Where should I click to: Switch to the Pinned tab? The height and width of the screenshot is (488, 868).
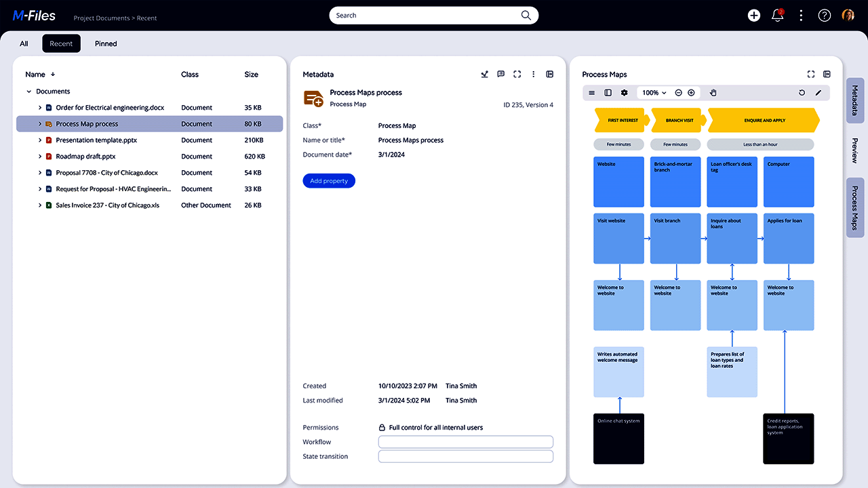[x=106, y=44]
